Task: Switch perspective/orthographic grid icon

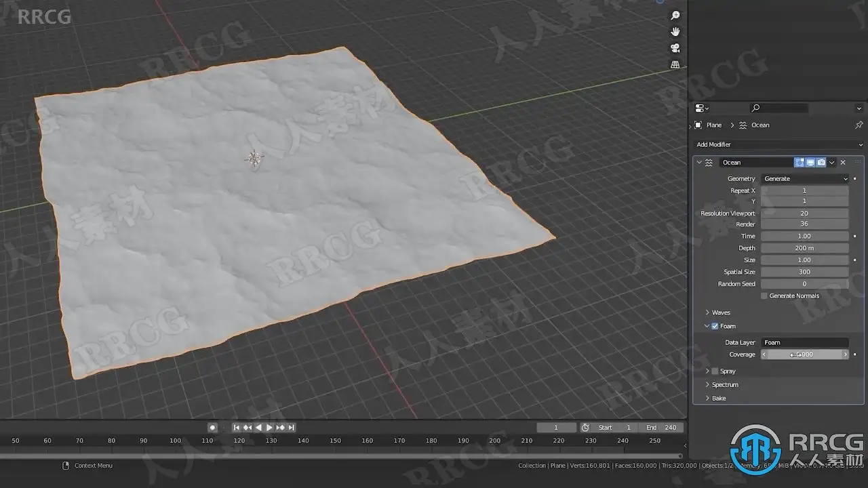Action: point(675,64)
